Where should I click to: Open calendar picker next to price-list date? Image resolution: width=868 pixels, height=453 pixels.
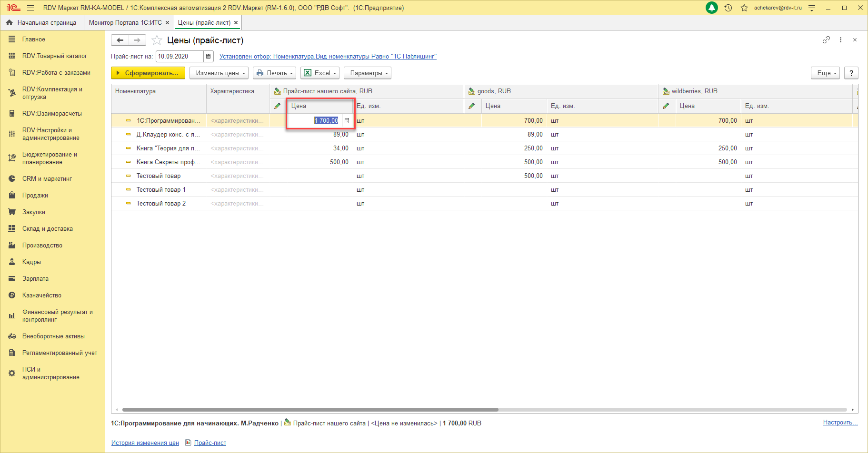click(x=208, y=56)
